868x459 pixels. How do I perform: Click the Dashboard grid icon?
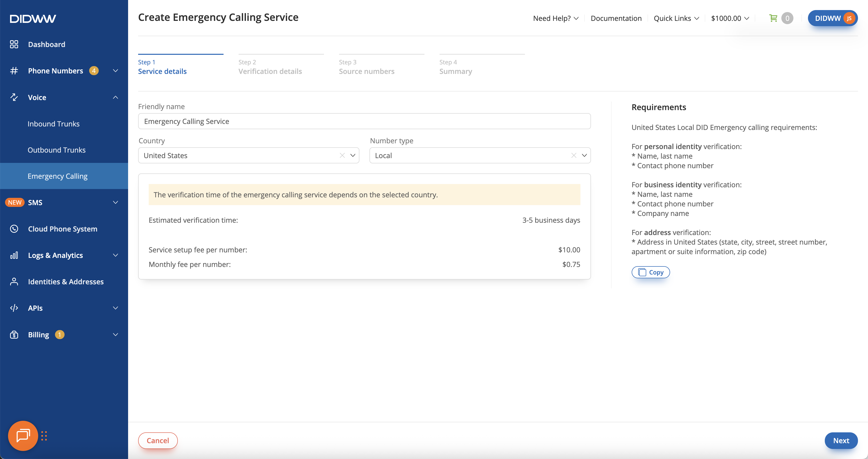(14, 44)
